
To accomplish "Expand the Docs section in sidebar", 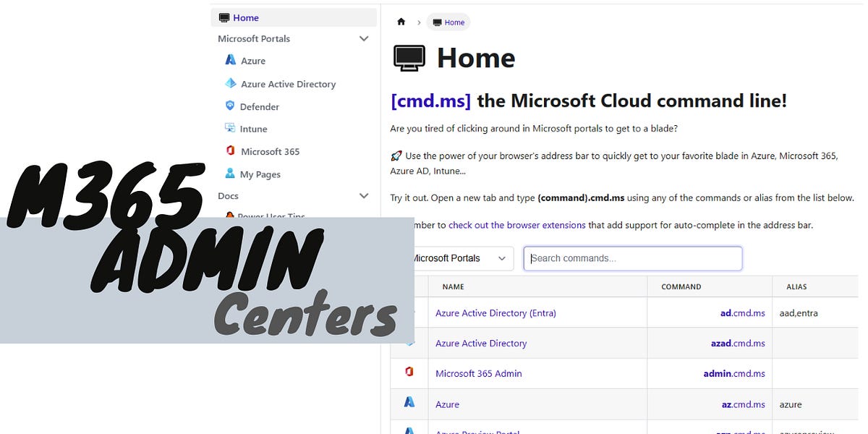I will 364,195.
